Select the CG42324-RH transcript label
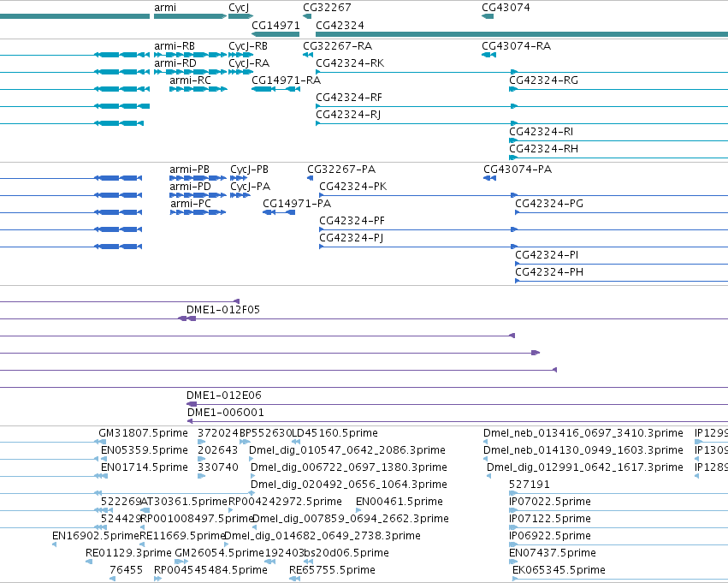The height and width of the screenshot is (583, 728). click(x=544, y=149)
